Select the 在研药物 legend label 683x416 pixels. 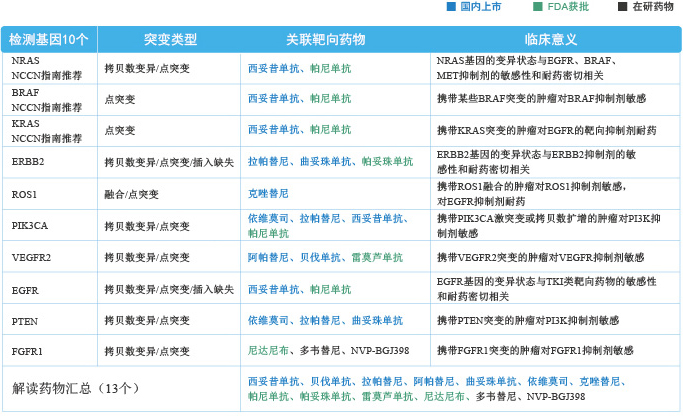tap(653, 7)
